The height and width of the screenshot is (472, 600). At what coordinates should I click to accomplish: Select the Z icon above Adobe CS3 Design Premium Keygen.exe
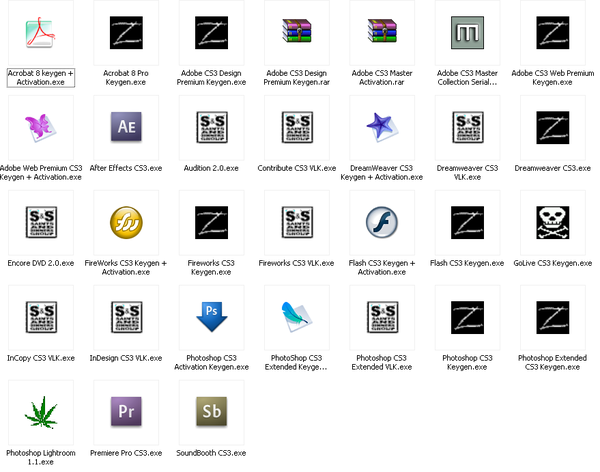click(x=212, y=33)
